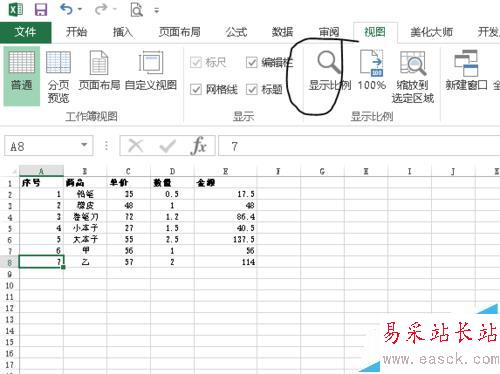The height and width of the screenshot is (374, 500).
Task: Click the 单价 header cell
Action: (x=128, y=183)
